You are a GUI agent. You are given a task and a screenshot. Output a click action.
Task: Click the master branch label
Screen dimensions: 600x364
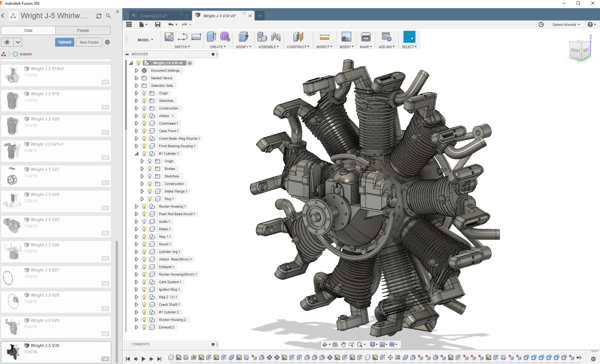point(26,54)
